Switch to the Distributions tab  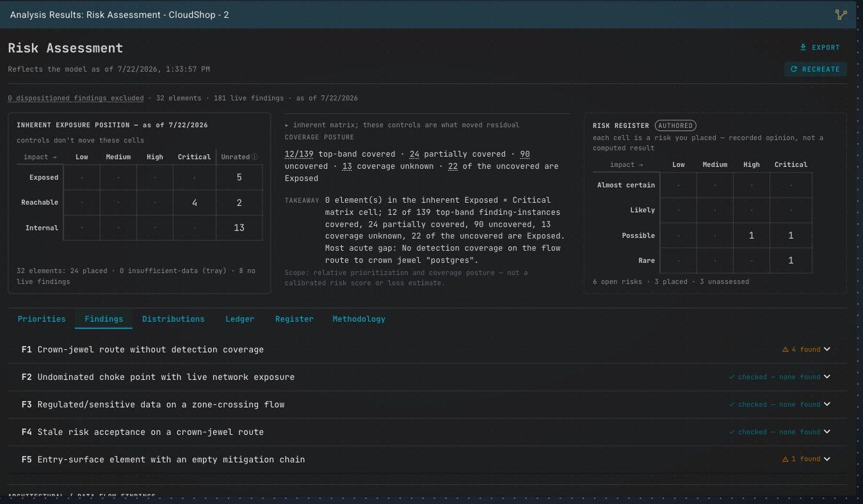(173, 319)
